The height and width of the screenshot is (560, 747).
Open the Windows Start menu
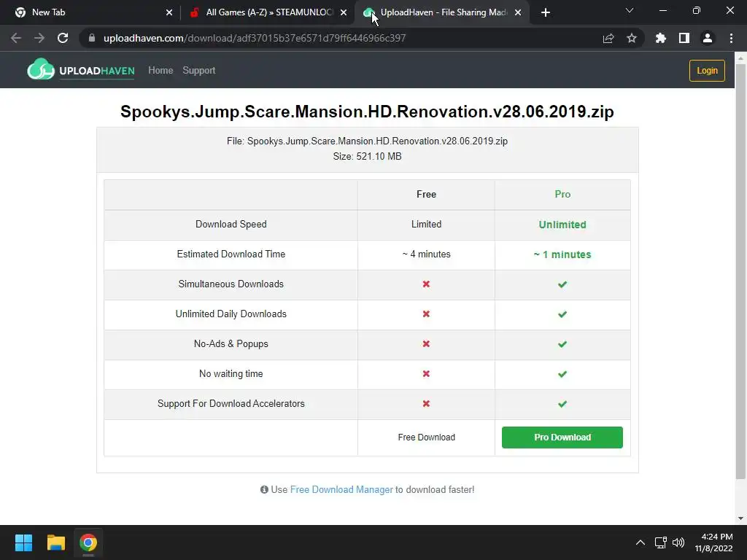pos(23,542)
